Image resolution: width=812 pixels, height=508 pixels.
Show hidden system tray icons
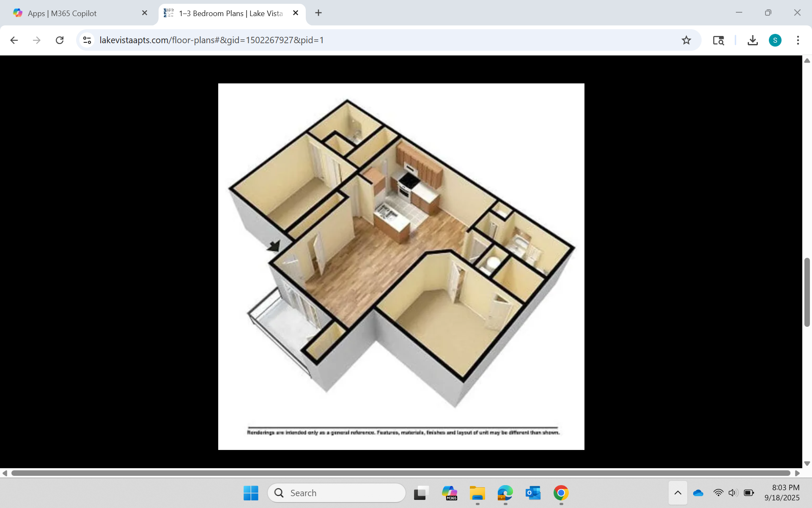(x=678, y=493)
